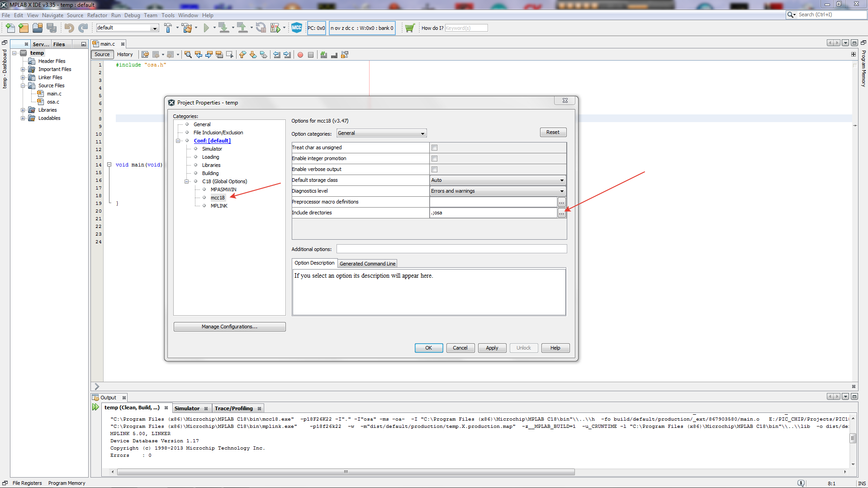Click the red Start Macro Recording icon
The width and height of the screenshot is (868, 488).
click(300, 55)
